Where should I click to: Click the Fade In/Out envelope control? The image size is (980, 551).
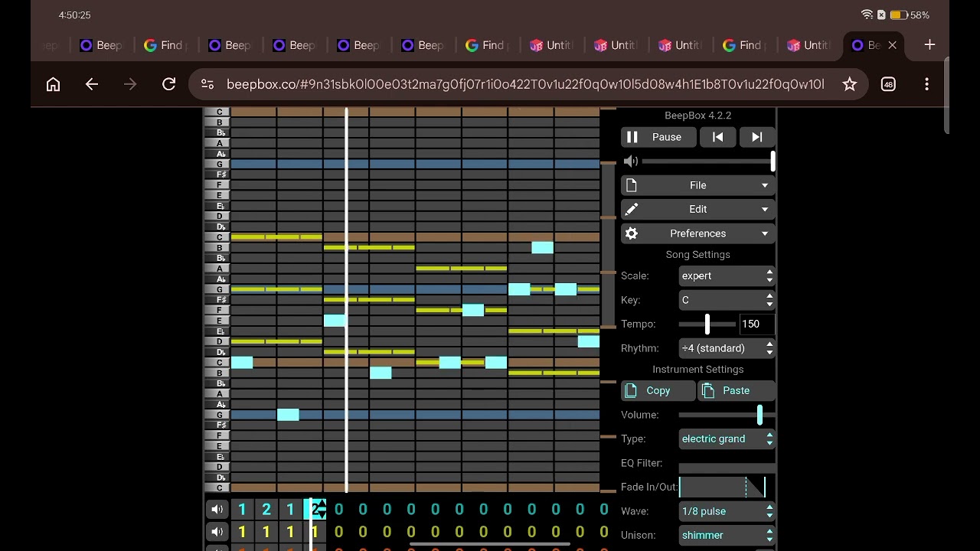coord(722,487)
